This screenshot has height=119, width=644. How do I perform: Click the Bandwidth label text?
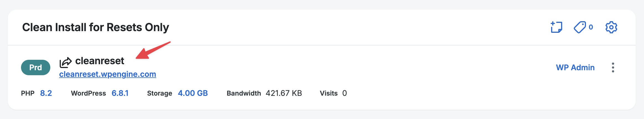pyautogui.click(x=244, y=93)
